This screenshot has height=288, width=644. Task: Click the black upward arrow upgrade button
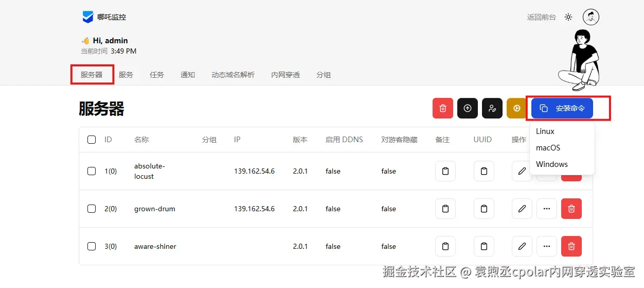click(x=468, y=108)
